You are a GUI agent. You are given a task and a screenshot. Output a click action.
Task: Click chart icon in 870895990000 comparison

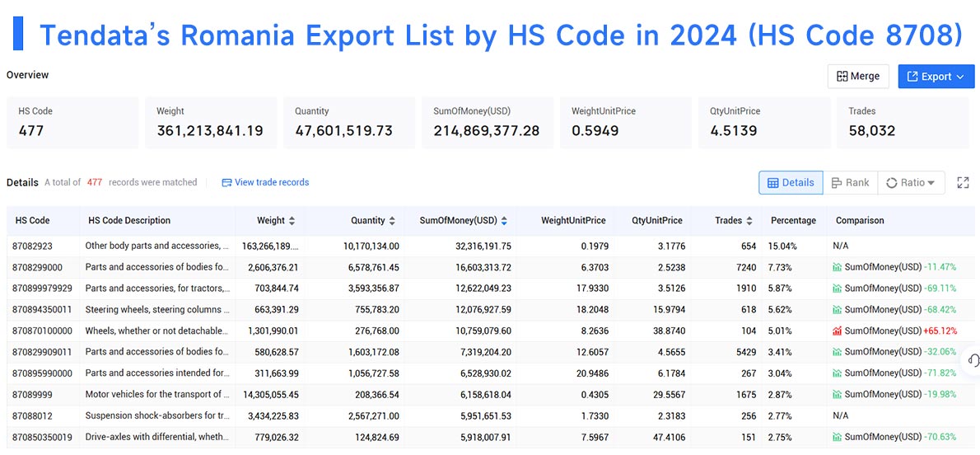pyautogui.click(x=838, y=373)
